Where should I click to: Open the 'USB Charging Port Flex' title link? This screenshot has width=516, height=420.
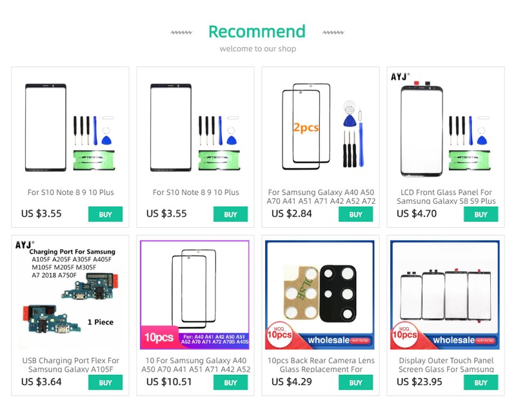pos(70,365)
